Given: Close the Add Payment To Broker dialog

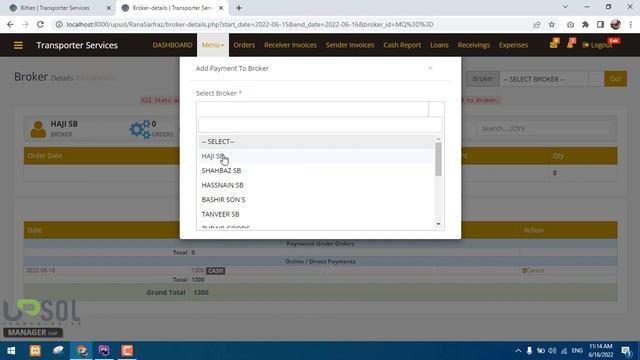Looking at the screenshot, I should point(430,68).
